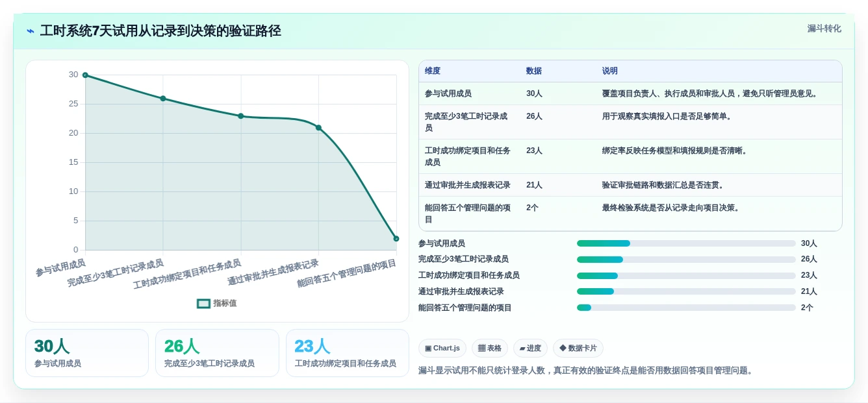Click the lightning icon beside the title
Viewport: 868px width, 403px height.
[x=31, y=31]
